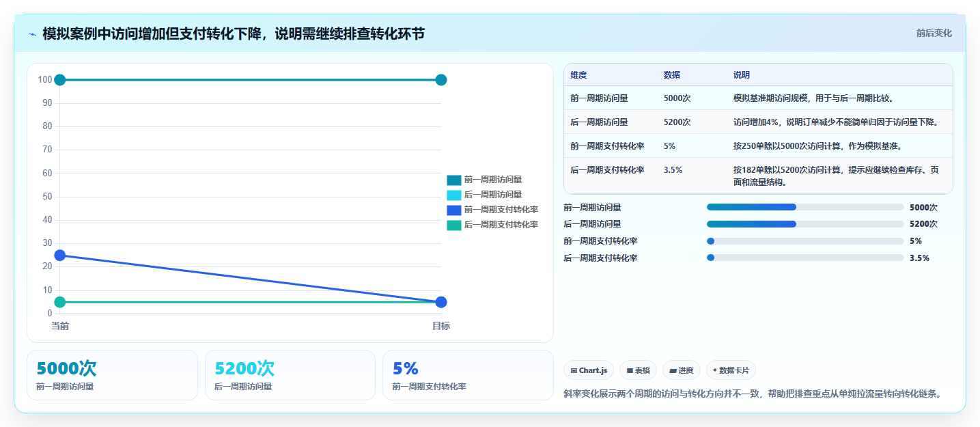Click the blue data point above 目标

pos(441,302)
